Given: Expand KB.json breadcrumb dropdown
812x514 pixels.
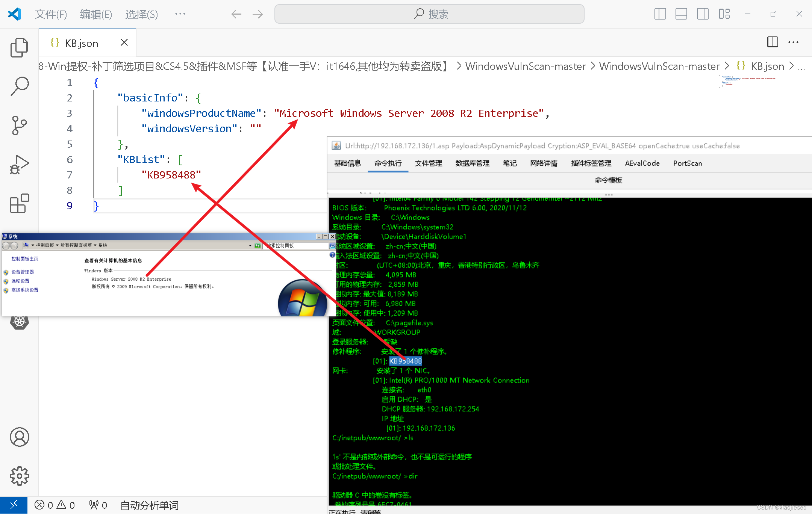Looking at the screenshot, I should 767,67.
